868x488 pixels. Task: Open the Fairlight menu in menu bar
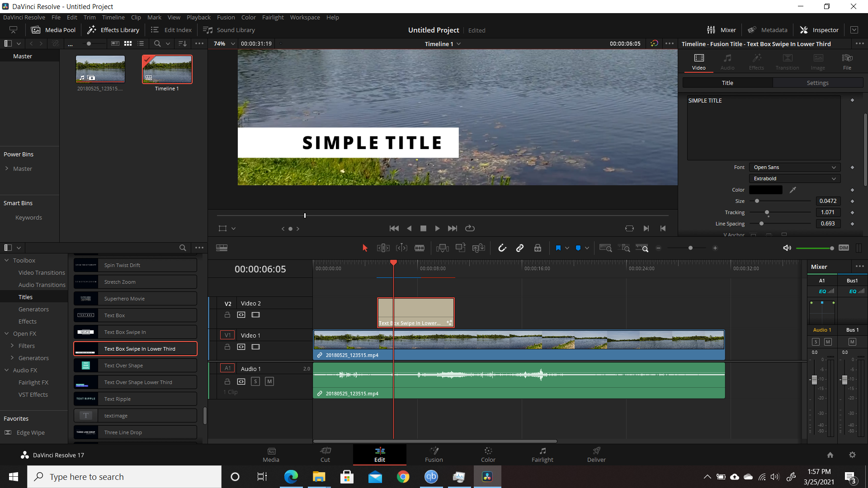point(273,17)
